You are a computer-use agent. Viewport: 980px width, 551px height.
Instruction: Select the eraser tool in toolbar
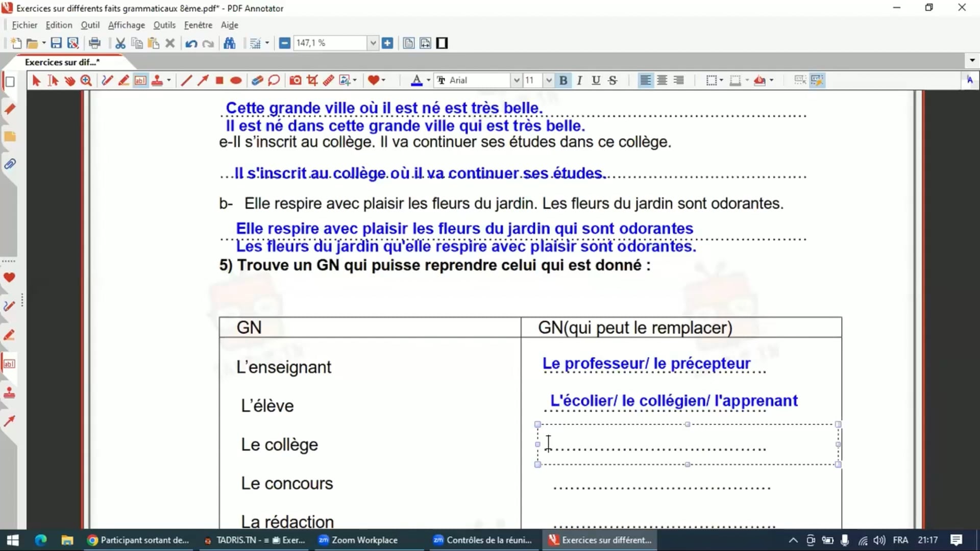tap(257, 80)
